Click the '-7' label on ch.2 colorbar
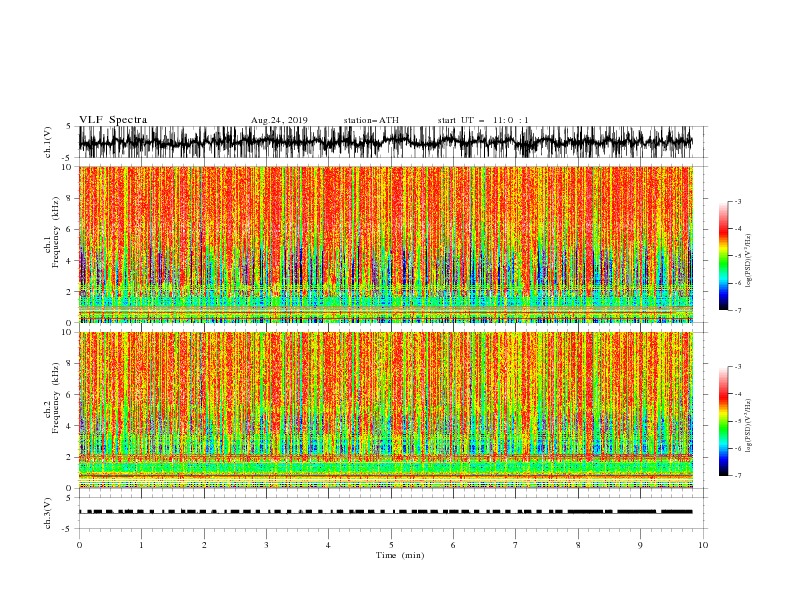This screenshot has width=792, height=612. click(x=738, y=476)
